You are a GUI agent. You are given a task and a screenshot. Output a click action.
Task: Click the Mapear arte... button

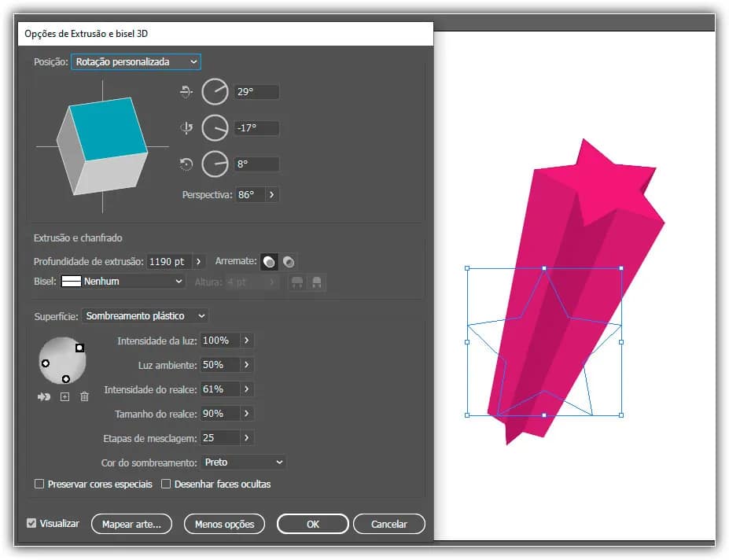pos(131,524)
